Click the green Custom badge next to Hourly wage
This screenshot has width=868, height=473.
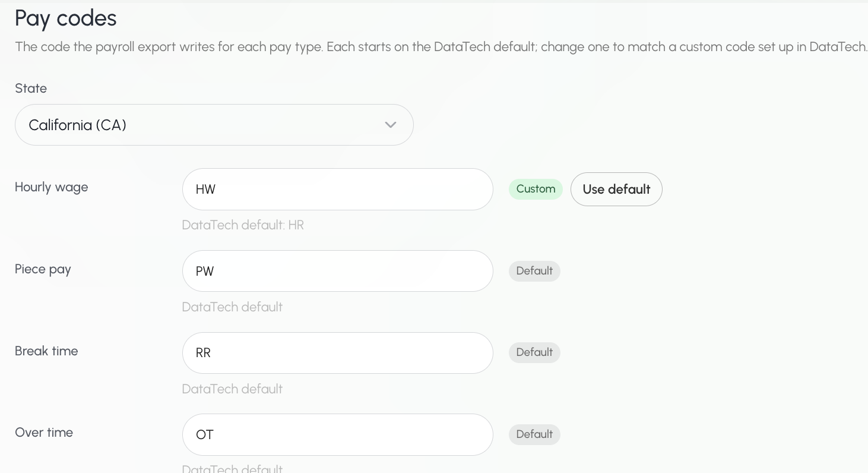536,189
